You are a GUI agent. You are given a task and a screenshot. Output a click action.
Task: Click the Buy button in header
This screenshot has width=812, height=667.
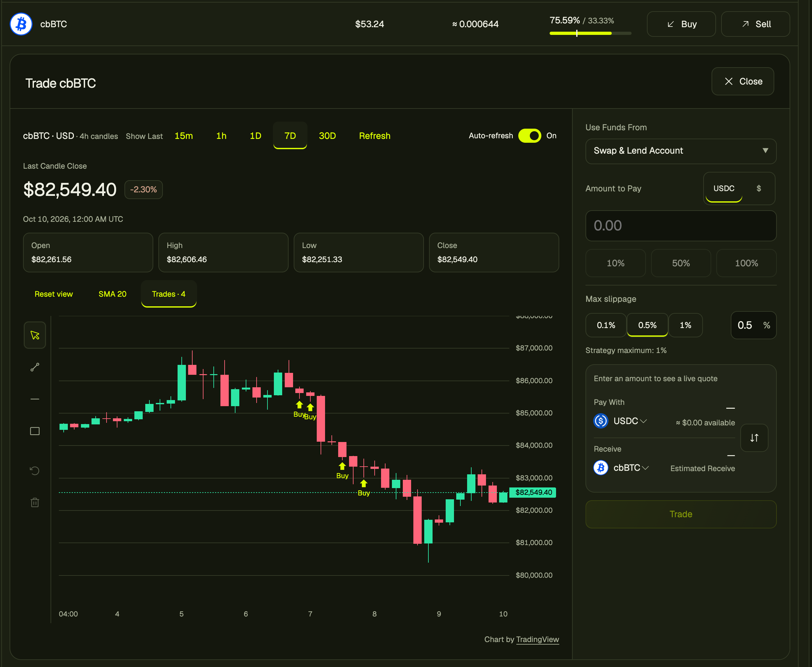(681, 24)
